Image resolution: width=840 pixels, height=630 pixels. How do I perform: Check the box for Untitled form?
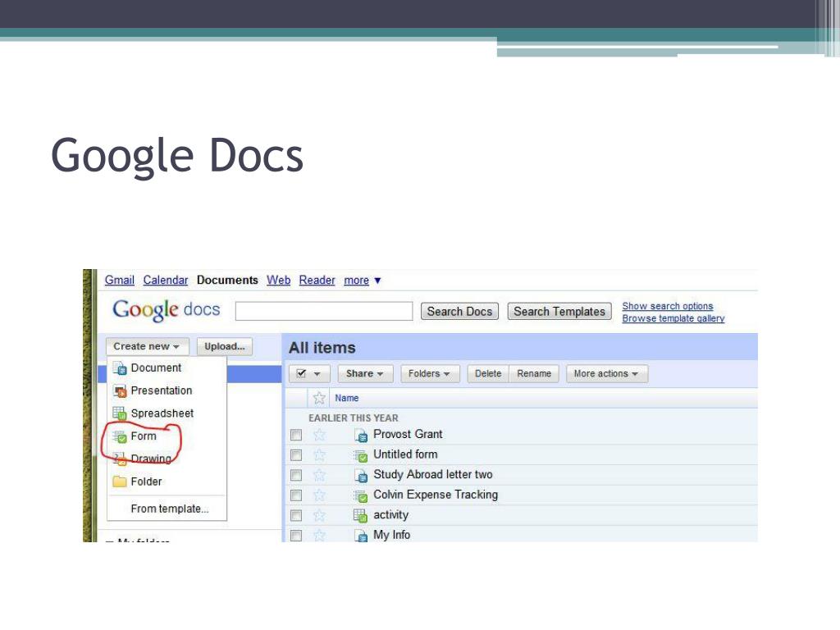(x=296, y=455)
